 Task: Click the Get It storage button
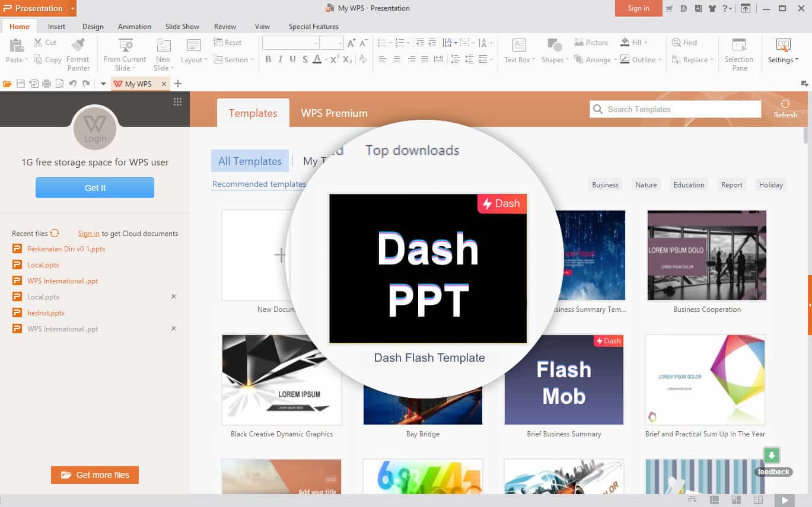point(95,187)
